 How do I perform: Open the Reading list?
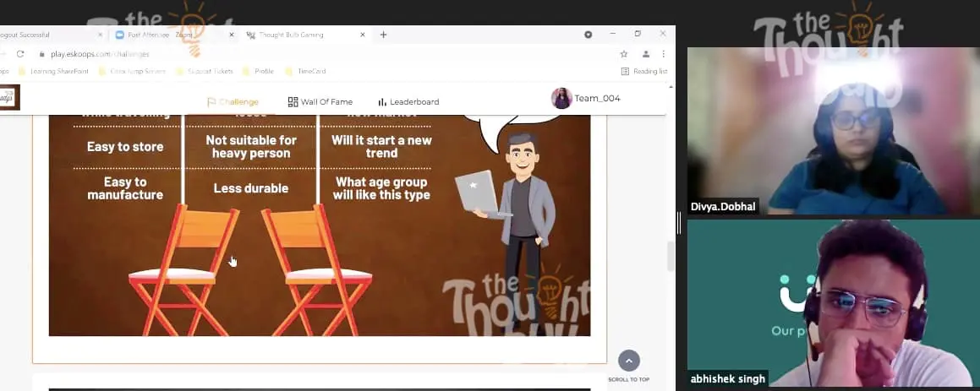[x=644, y=71]
